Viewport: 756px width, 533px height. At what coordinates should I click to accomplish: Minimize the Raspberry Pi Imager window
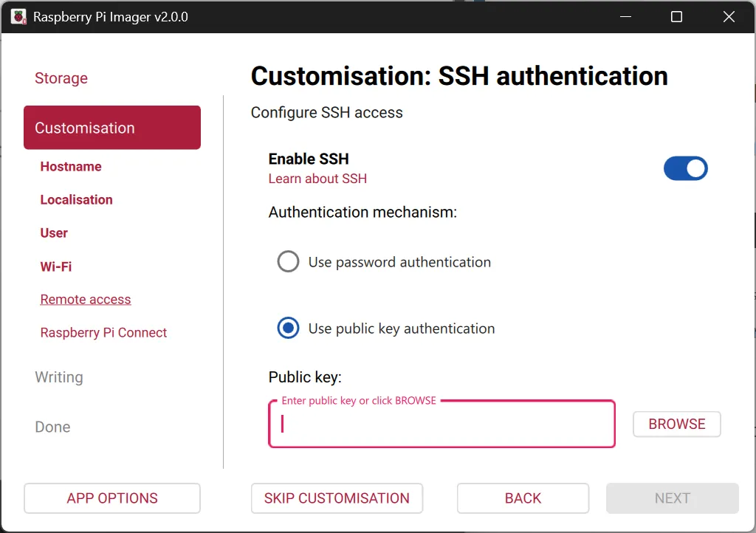(625, 17)
